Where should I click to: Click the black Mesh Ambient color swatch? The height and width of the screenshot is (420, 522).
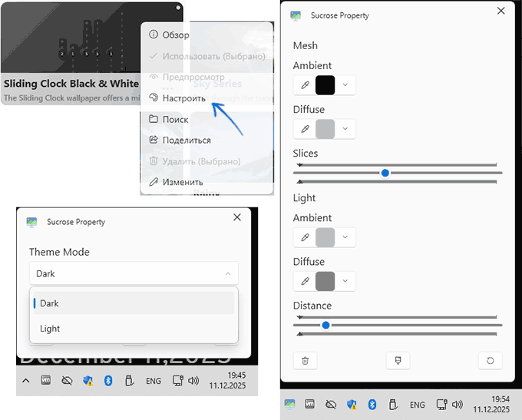point(325,85)
